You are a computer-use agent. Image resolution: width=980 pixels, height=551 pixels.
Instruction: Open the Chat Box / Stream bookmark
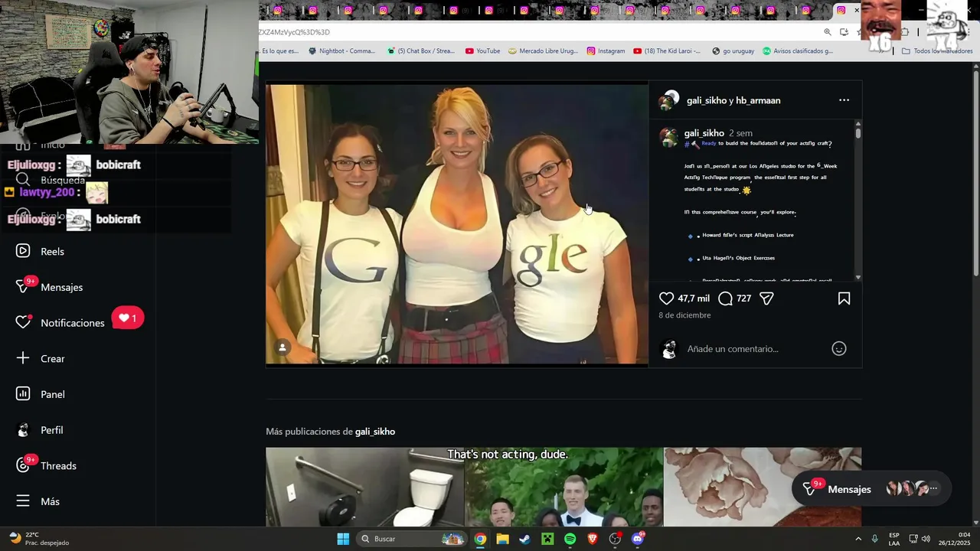(420, 51)
